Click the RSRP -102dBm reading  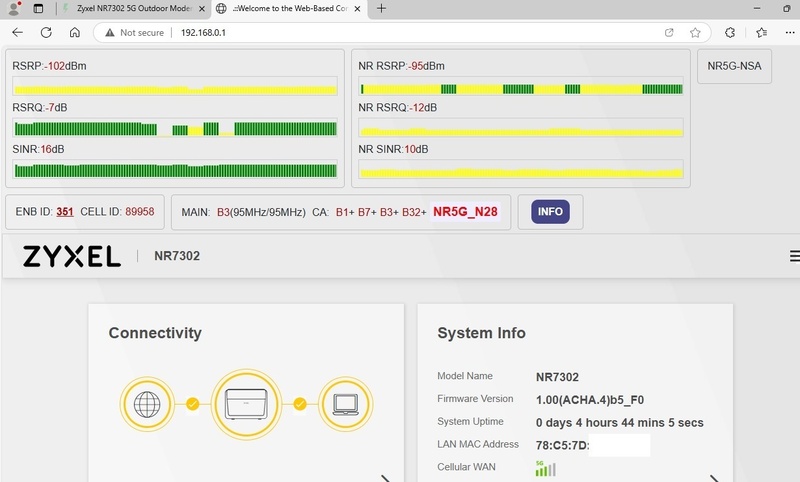[x=49, y=66]
